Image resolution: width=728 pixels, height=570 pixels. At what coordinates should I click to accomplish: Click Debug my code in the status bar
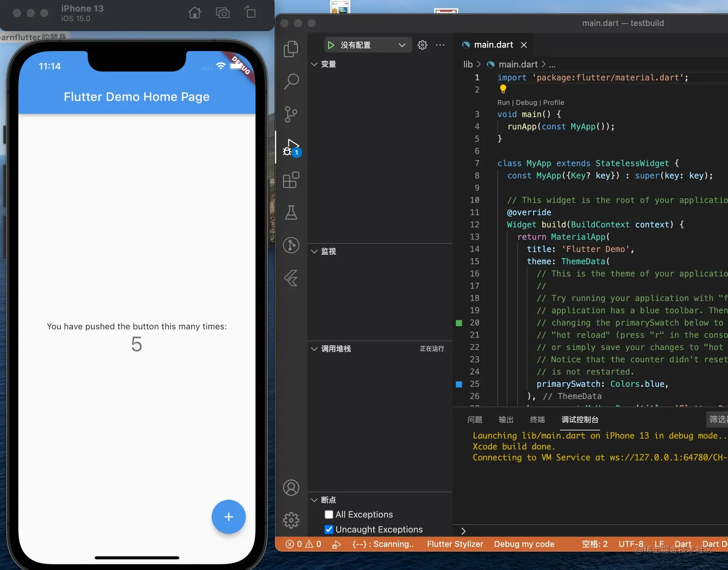pos(524,544)
